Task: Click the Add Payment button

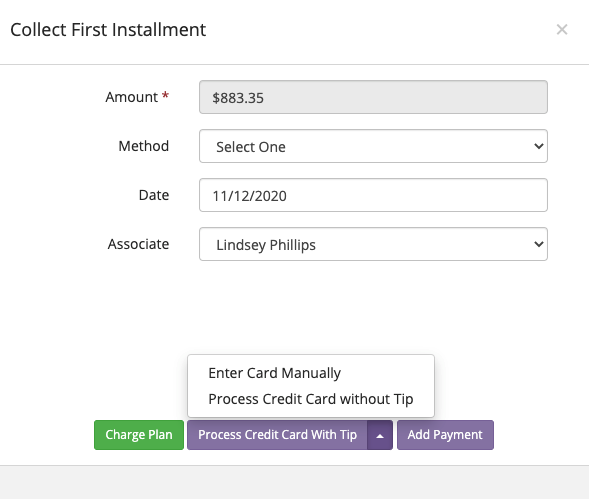Action: (x=445, y=435)
